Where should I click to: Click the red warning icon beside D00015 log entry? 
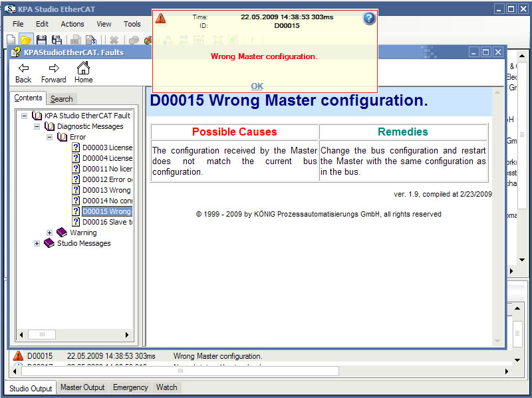(18, 356)
